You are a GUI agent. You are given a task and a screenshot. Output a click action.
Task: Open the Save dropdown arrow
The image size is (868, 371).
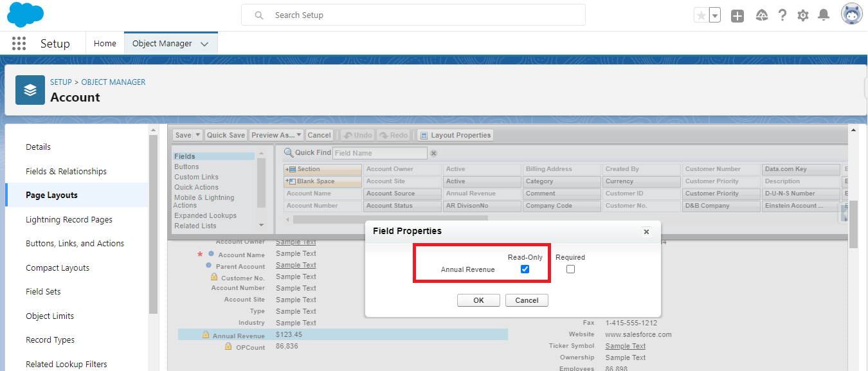199,135
